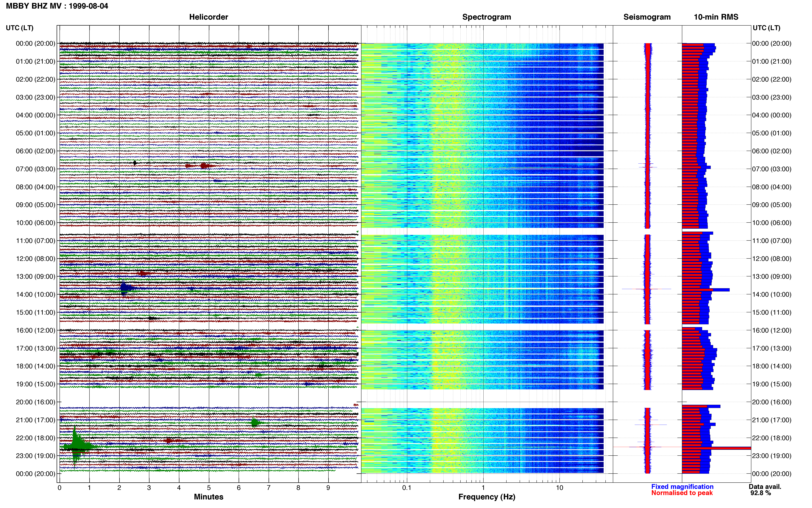
Task: Click the '5' tick on the Minutes axis
Action: [x=209, y=487]
